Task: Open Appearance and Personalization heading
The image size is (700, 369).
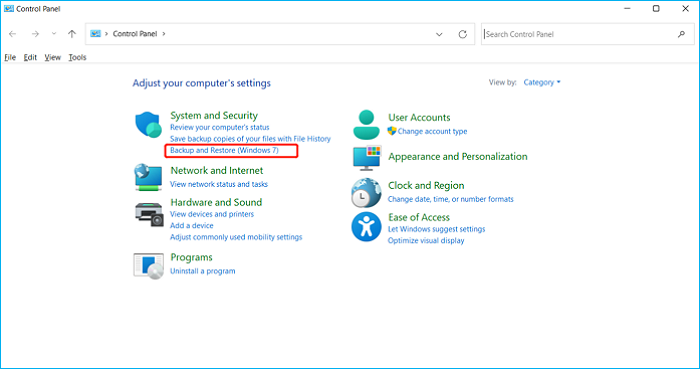Action: pos(458,157)
